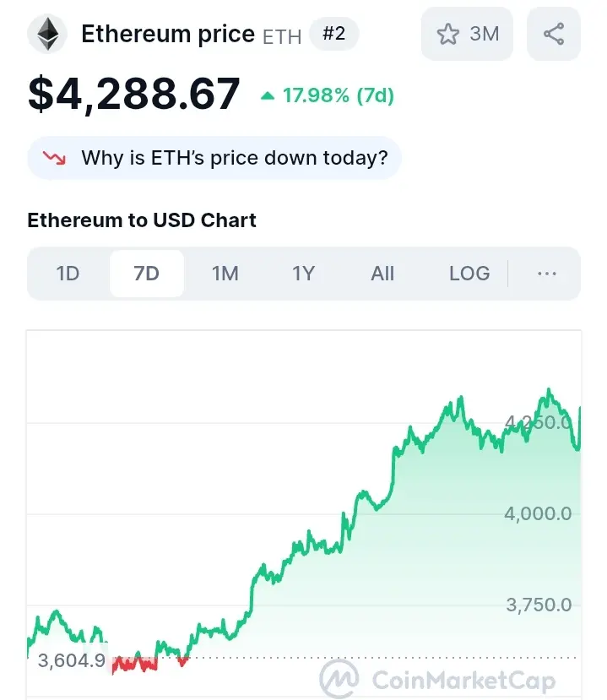Toggle the LOG scale option
Screen dimensions: 607x700
tap(469, 274)
